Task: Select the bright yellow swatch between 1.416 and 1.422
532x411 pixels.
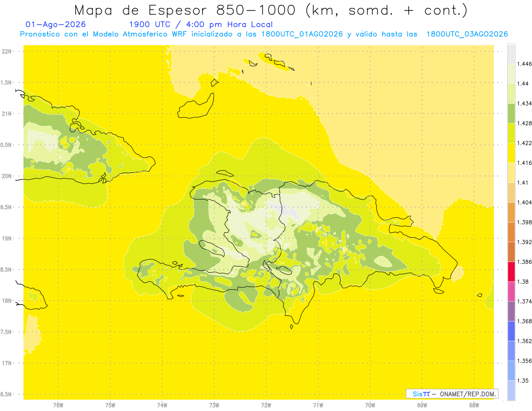Action: [511, 153]
